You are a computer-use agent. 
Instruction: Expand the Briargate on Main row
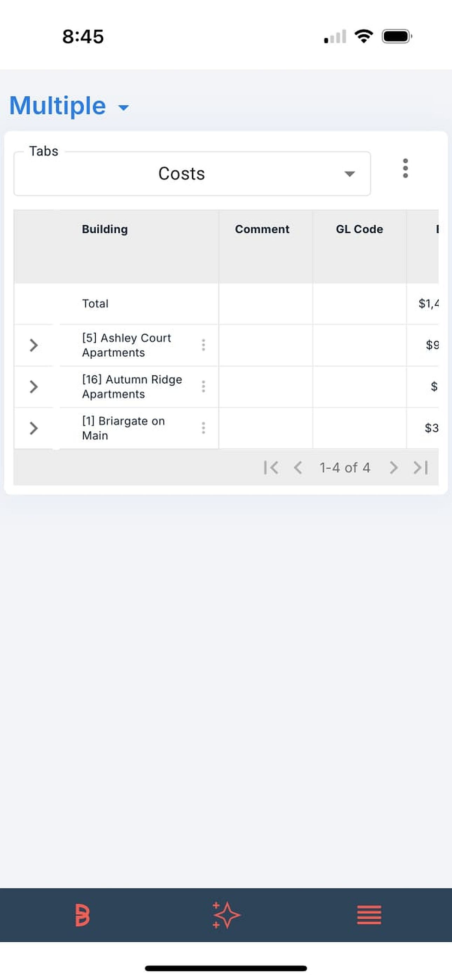pos(34,428)
